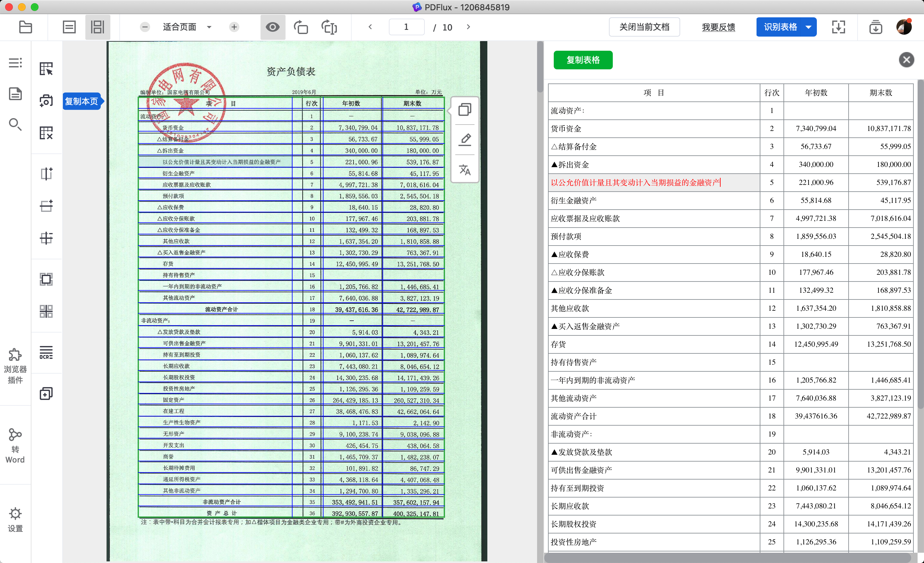Click the 关闭当前文档 button
The width and height of the screenshot is (924, 563).
click(644, 27)
